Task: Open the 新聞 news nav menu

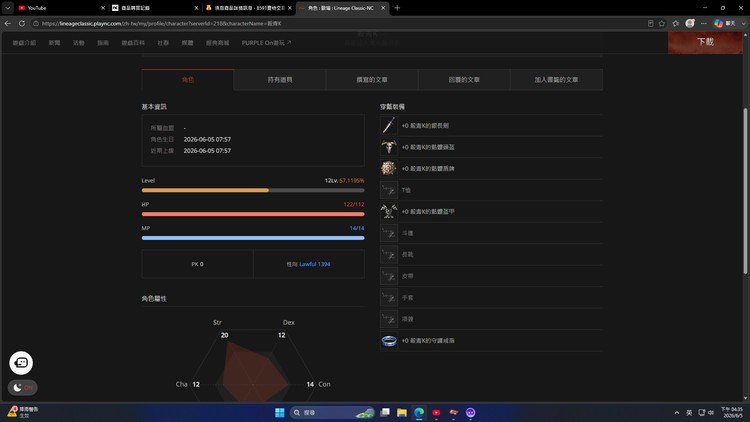Action: point(55,43)
